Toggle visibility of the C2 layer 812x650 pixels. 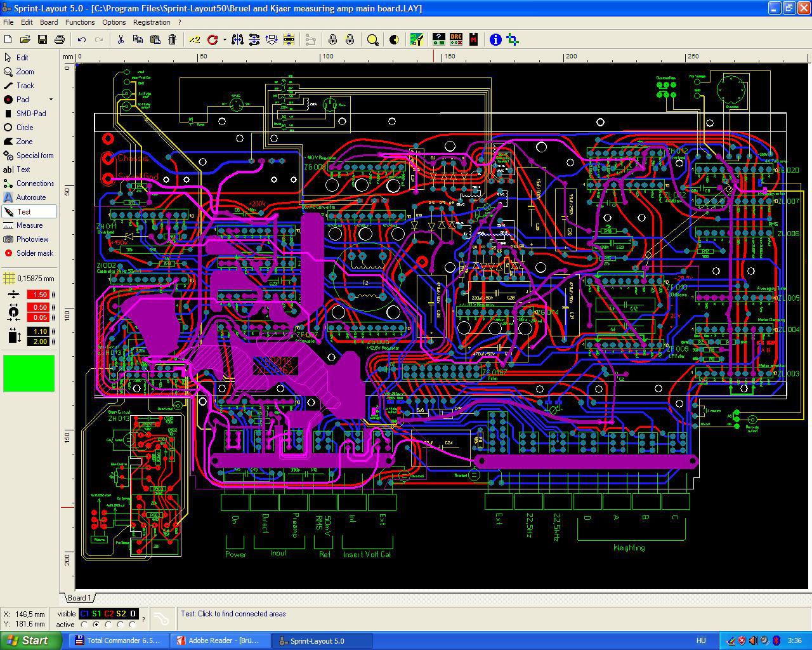tap(108, 614)
